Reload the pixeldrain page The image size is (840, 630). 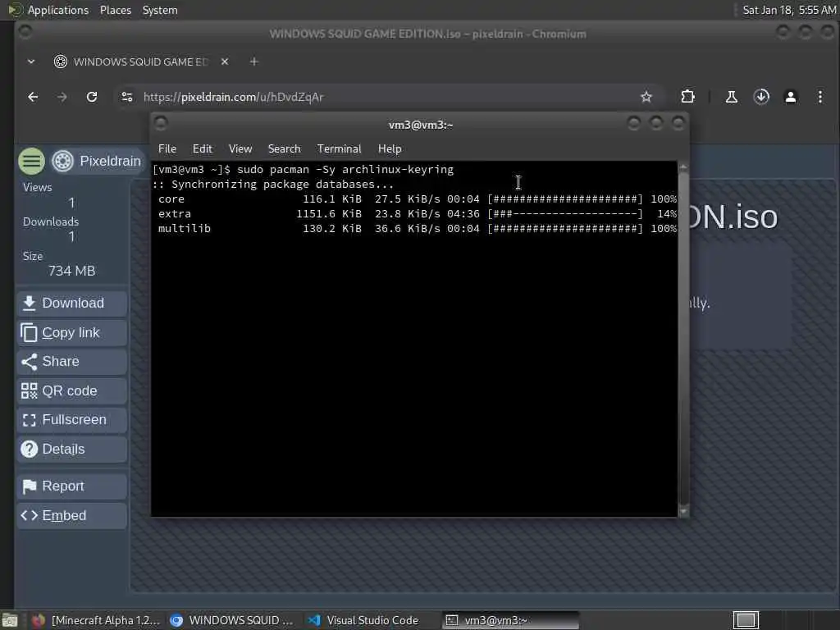click(92, 97)
